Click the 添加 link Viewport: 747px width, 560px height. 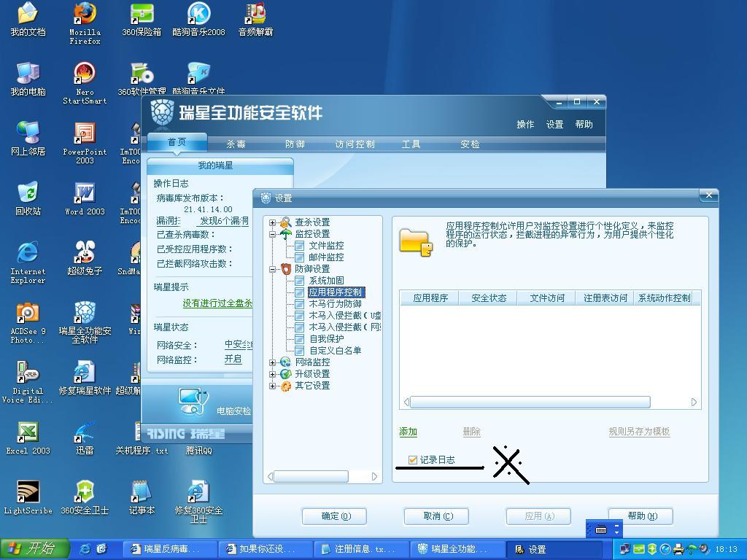coord(408,432)
